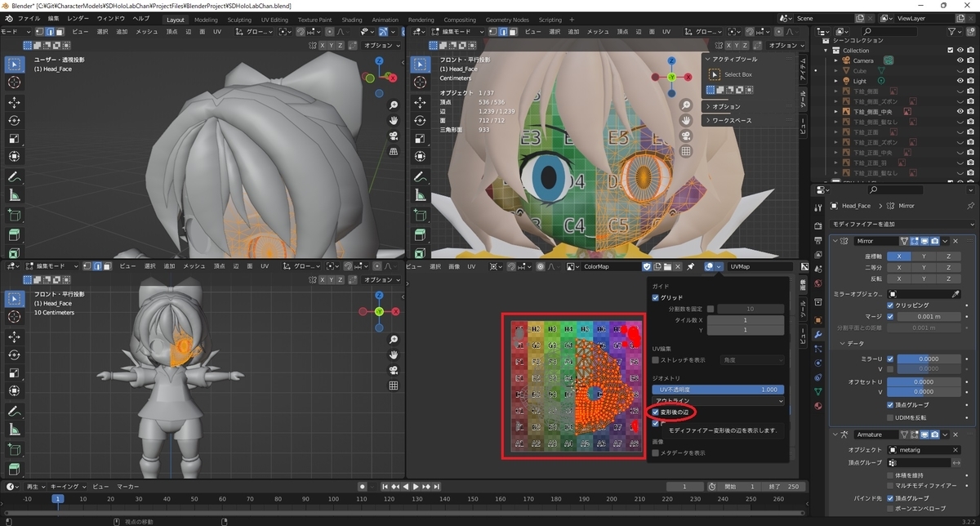
Task: Toggle クリッピング checkbox in Mirror modifier
Action: tap(891, 305)
